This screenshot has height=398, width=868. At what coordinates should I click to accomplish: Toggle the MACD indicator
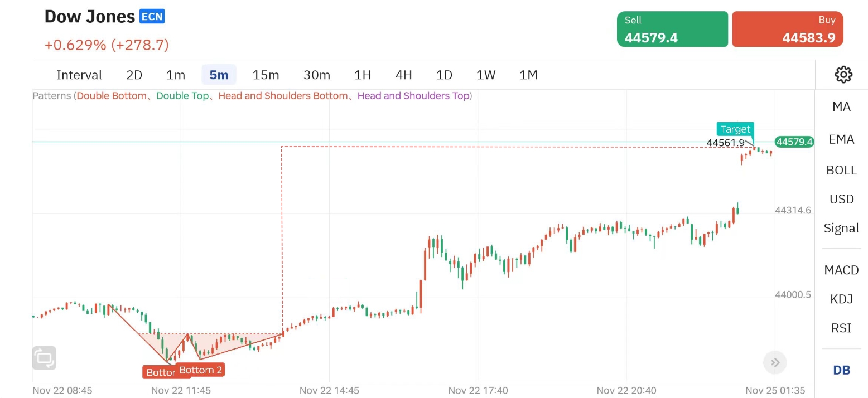coord(841,270)
